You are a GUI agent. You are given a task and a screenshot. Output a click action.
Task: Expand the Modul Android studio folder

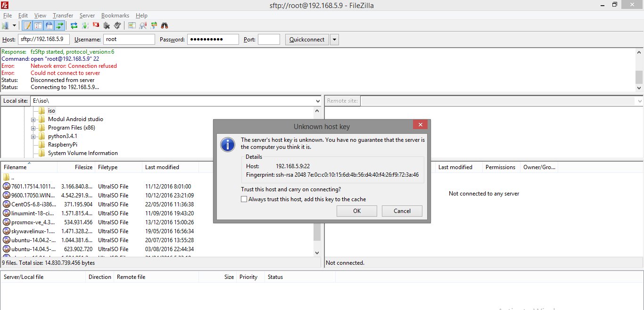click(x=33, y=119)
